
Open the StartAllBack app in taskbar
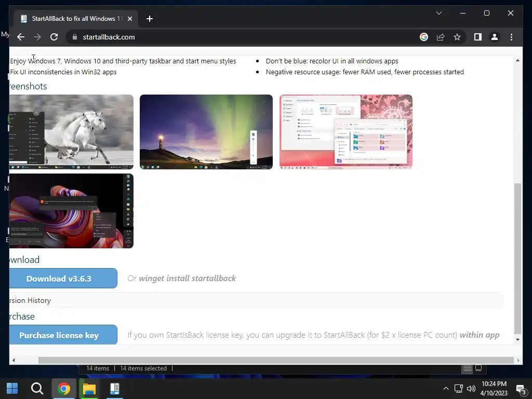(x=115, y=389)
